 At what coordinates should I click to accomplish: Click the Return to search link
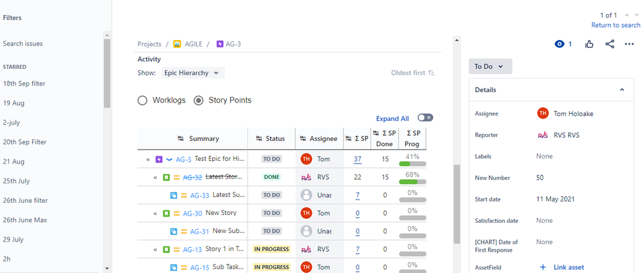coord(616,25)
